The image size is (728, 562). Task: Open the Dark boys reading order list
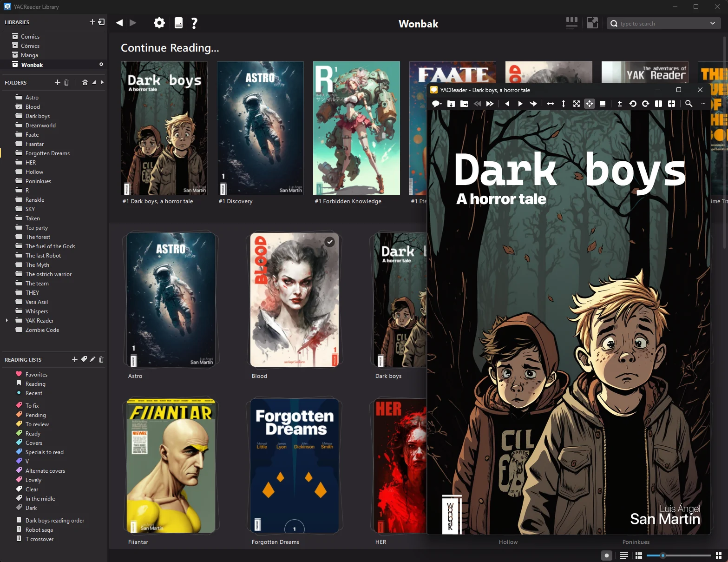(x=54, y=520)
